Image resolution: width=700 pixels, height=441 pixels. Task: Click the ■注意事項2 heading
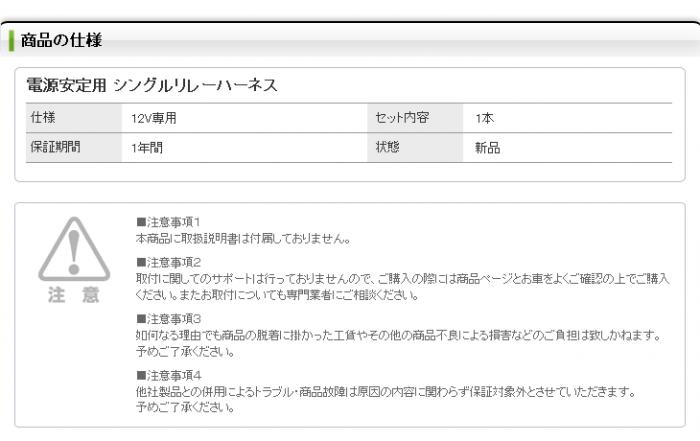(x=168, y=262)
